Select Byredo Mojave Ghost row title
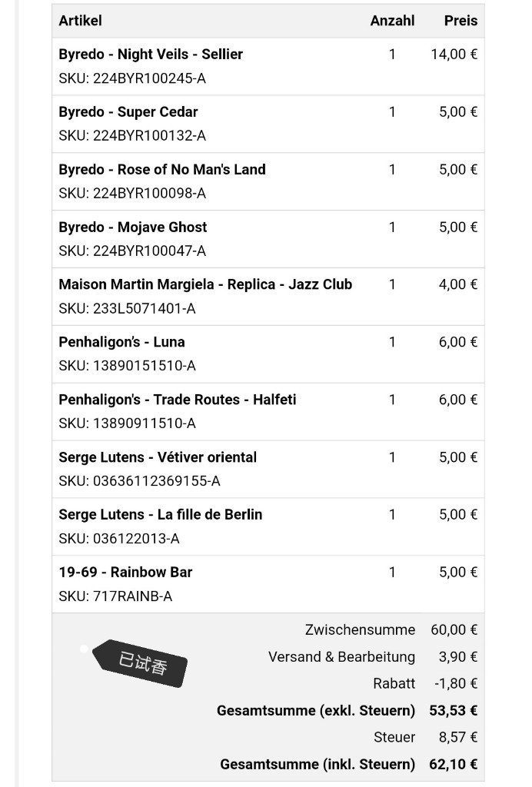The height and width of the screenshot is (787, 532). (132, 227)
